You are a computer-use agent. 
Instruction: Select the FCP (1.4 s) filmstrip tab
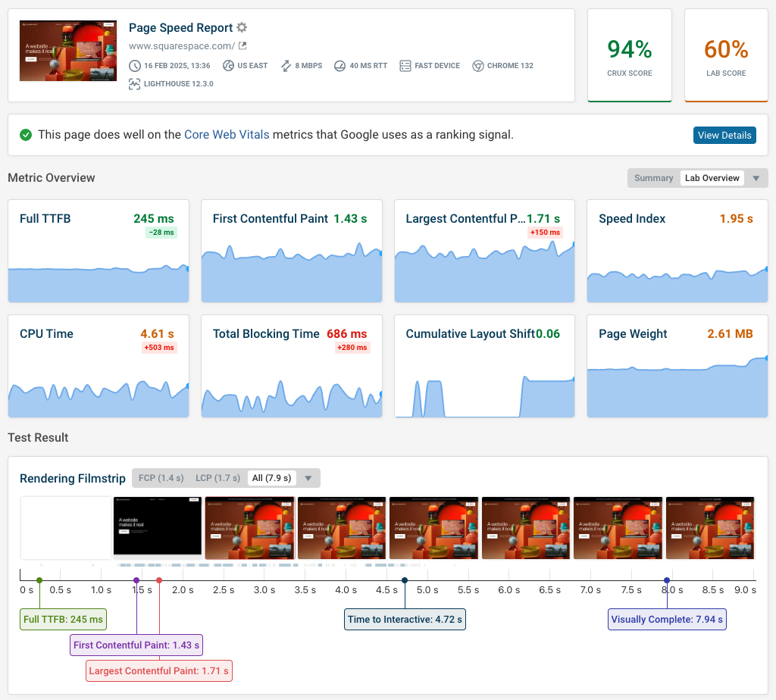pyautogui.click(x=161, y=478)
